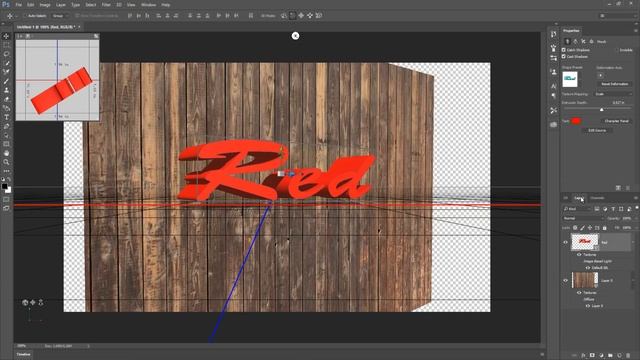Toggle the Auto-Select checkbox

click(25, 16)
